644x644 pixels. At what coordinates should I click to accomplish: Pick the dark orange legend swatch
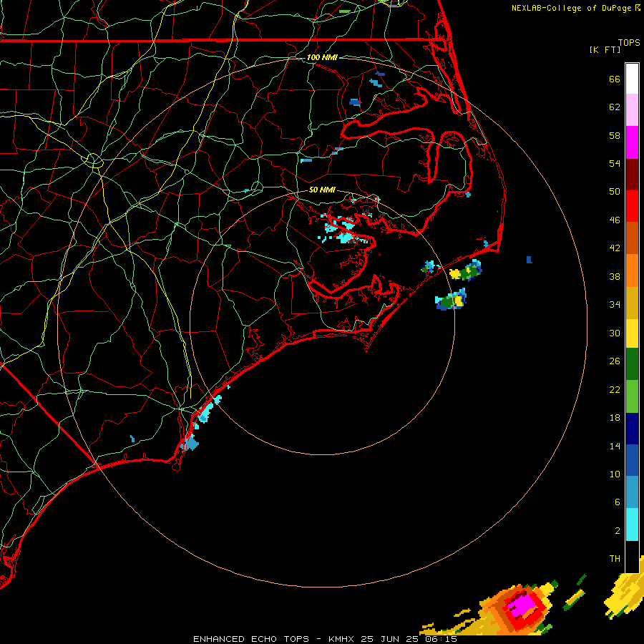(x=632, y=238)
